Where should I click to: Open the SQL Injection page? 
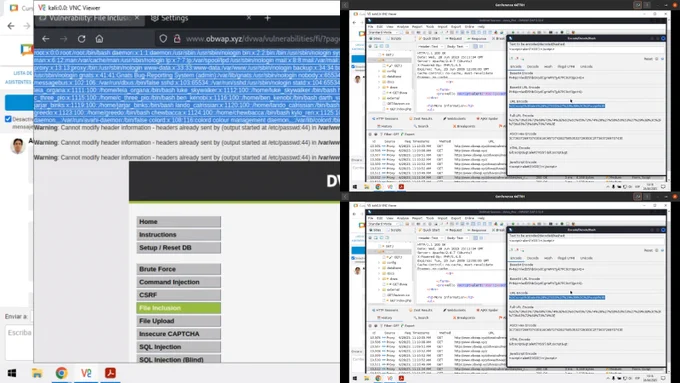[179, 347]
